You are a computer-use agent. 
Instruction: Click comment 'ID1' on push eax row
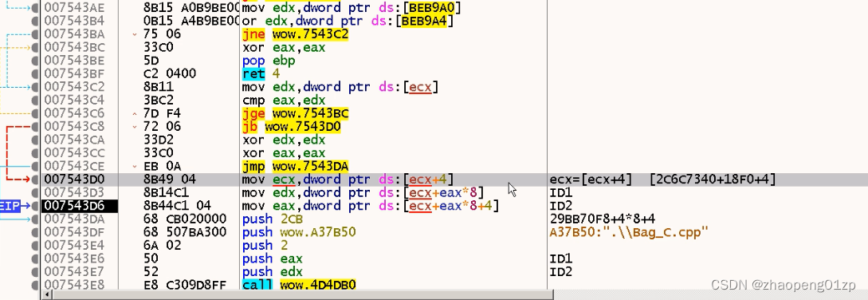[x=561, y=259]
